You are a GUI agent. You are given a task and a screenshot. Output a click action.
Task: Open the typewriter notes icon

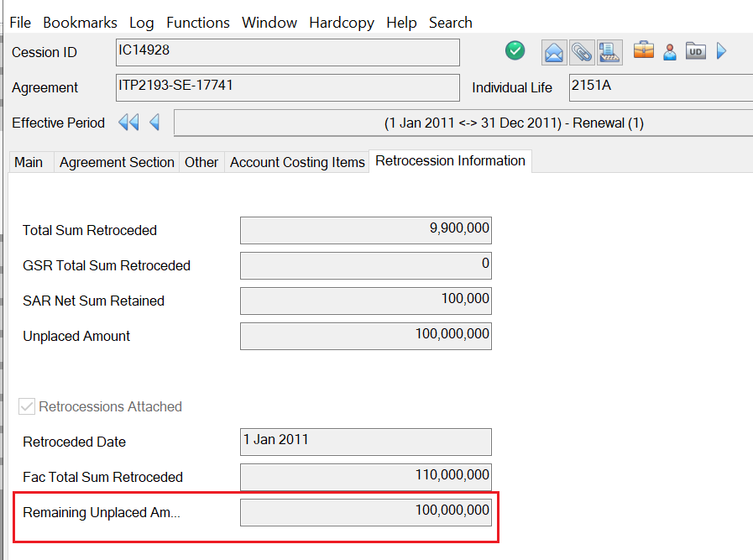point(609,52)
